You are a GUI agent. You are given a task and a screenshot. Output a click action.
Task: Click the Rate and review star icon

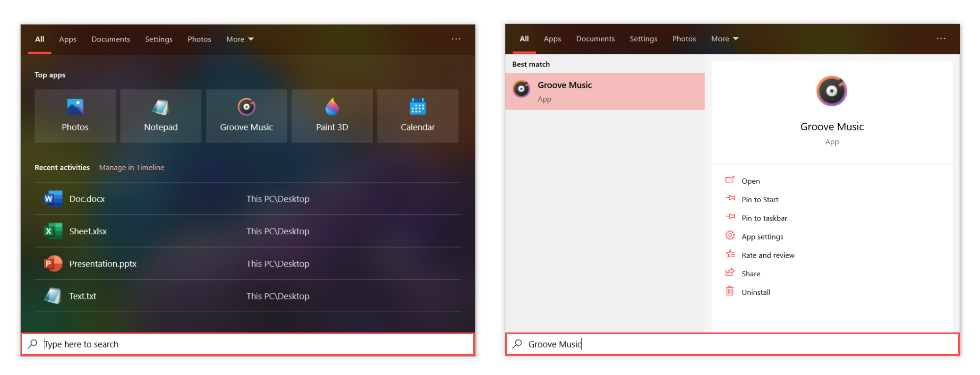(730, 254)
